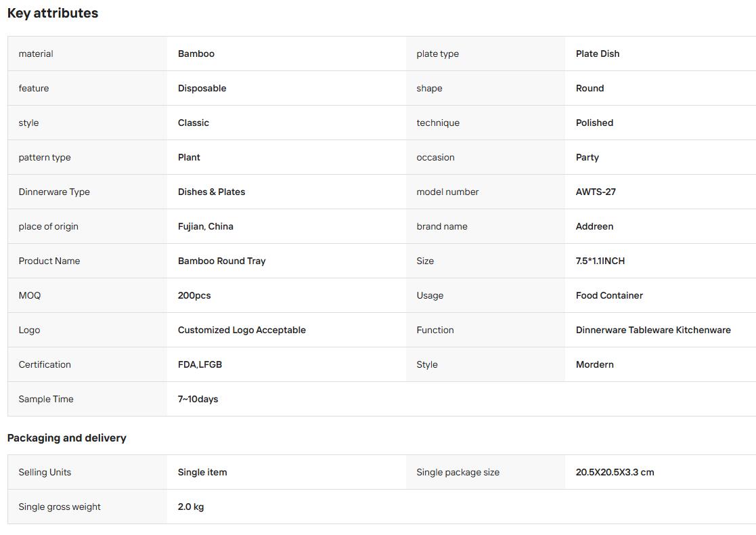The width and height of the screenshot is (756, 535).
Task: Select the Disposable feature value
Action: pyautogui.click(x=202, y=88)
